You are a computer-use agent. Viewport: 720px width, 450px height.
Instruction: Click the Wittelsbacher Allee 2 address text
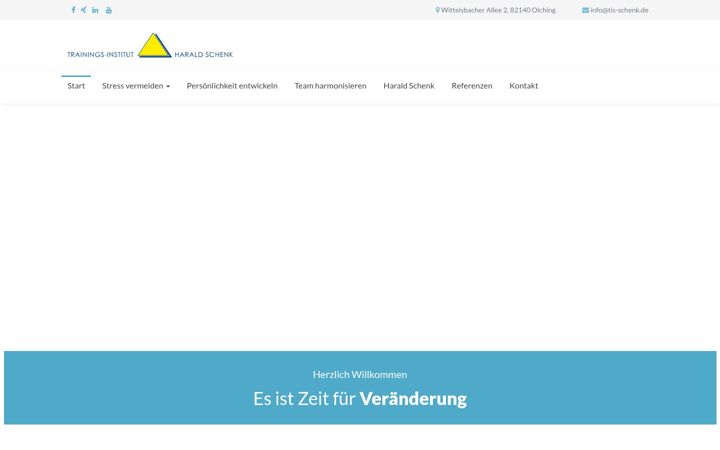click(498, 10)
